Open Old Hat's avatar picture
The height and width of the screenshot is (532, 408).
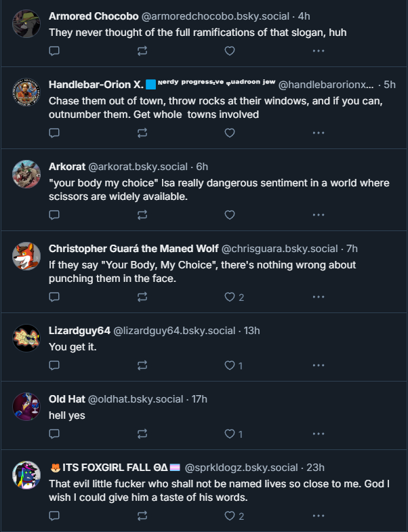(26, 406)
